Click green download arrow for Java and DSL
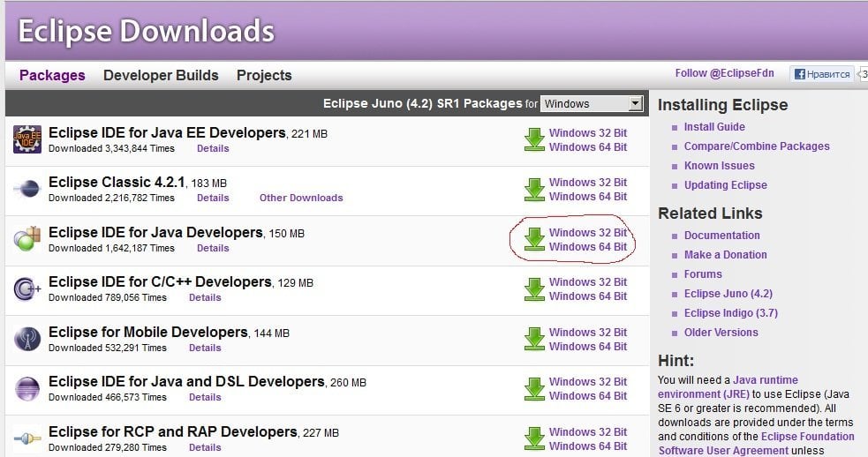The image size is (868, 457). coord(534,388)
